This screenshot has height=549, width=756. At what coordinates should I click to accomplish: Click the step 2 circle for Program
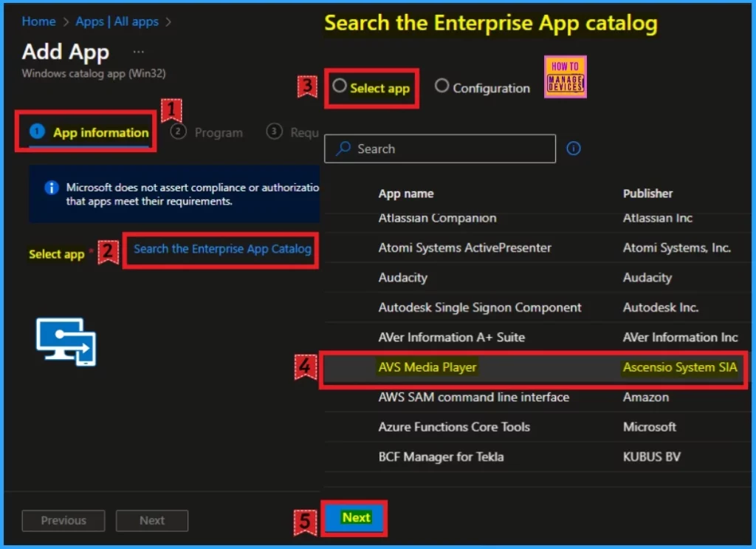178,132
